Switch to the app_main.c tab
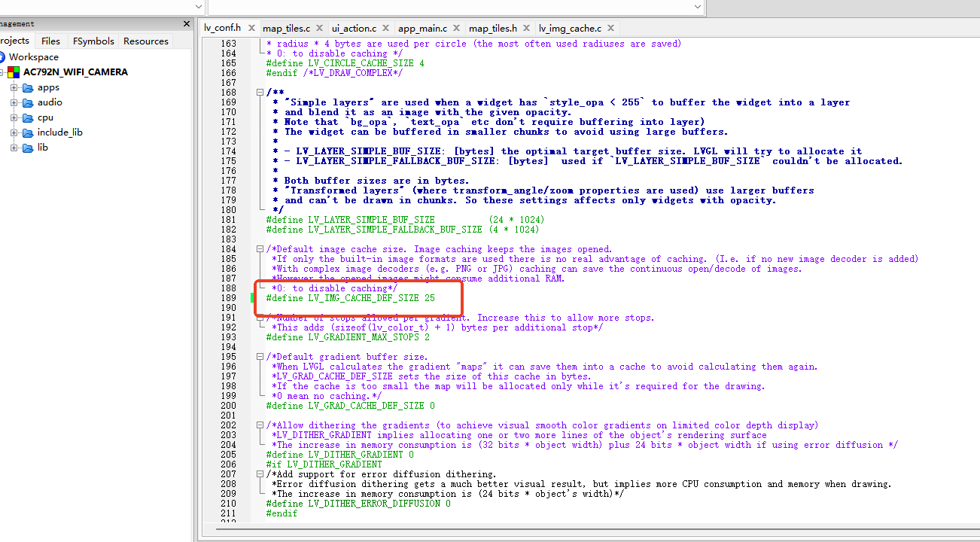 pyautogui.click(x=422, y=29)
